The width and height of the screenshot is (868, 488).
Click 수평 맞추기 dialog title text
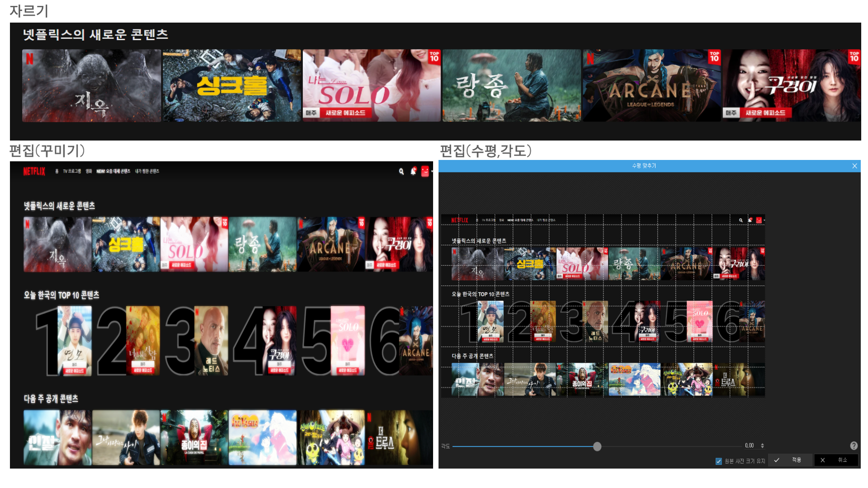[x=644, y=166]
